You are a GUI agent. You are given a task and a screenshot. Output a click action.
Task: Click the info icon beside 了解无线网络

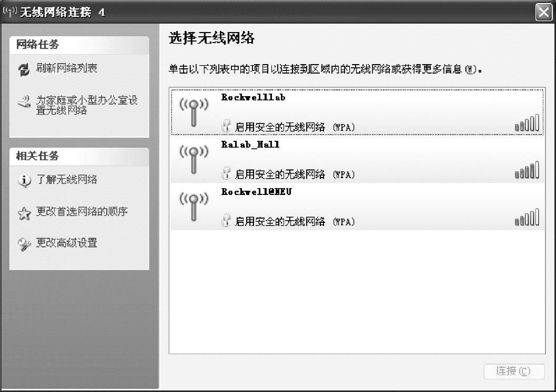point(24,181)
